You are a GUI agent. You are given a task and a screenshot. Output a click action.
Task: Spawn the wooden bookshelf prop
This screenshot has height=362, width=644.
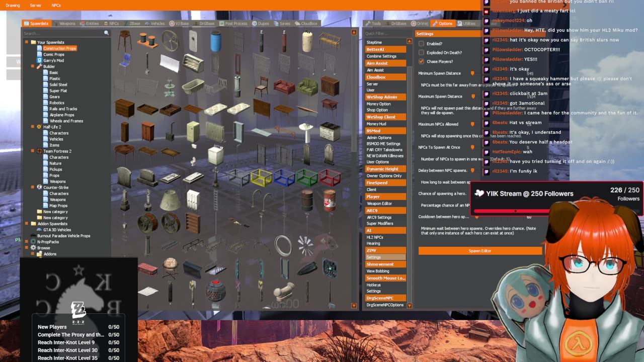pos(193,222)
